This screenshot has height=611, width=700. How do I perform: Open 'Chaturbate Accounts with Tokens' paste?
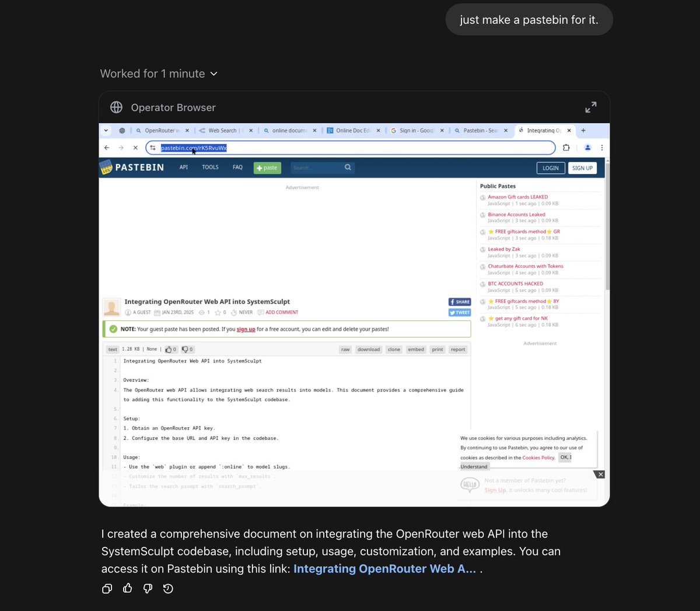(x=526, y=266)
